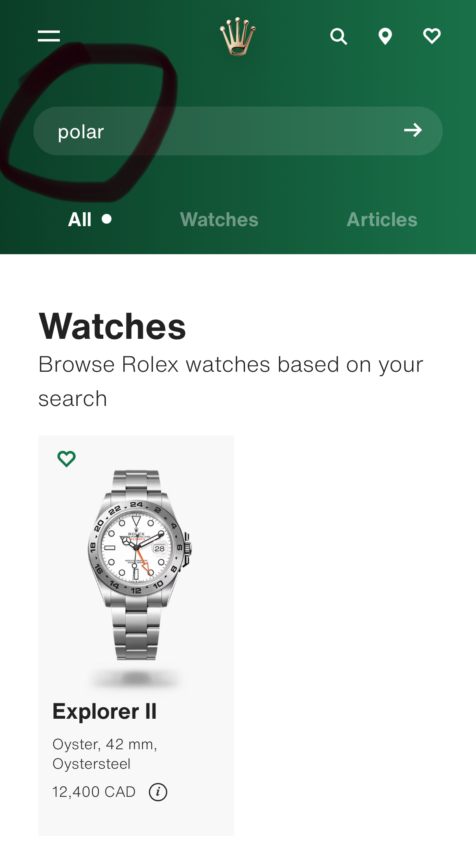The width and height of the screenshot is (476, 868).
Task: Click the 12,400 CAD price text
Action: click(x=94, y=792)
